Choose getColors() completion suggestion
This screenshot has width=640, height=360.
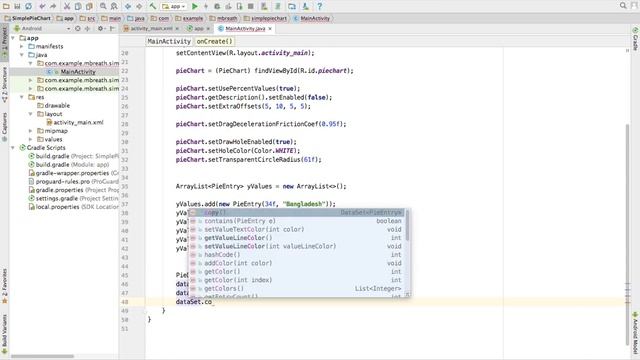(x=297, y=289)
